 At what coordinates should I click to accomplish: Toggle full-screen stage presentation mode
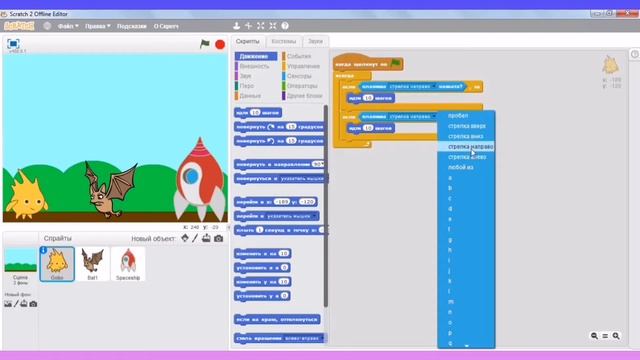pyautogui.click(x=13, y=44)
